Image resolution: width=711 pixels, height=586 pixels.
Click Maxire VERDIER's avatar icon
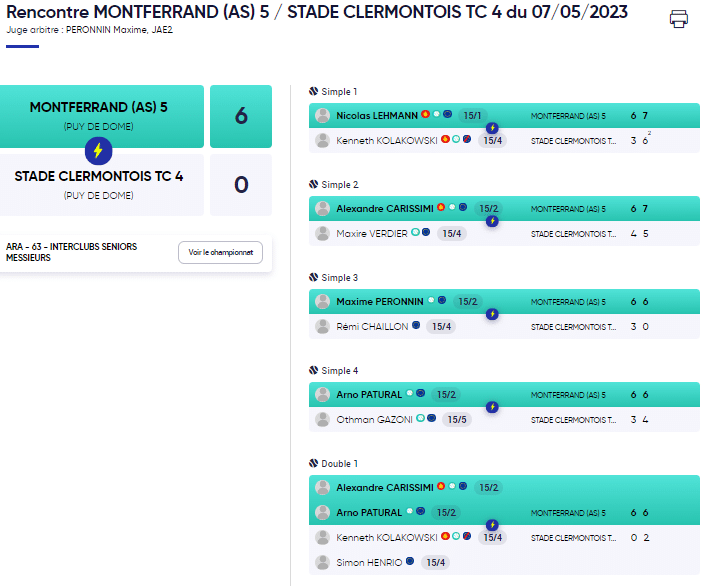322,234
